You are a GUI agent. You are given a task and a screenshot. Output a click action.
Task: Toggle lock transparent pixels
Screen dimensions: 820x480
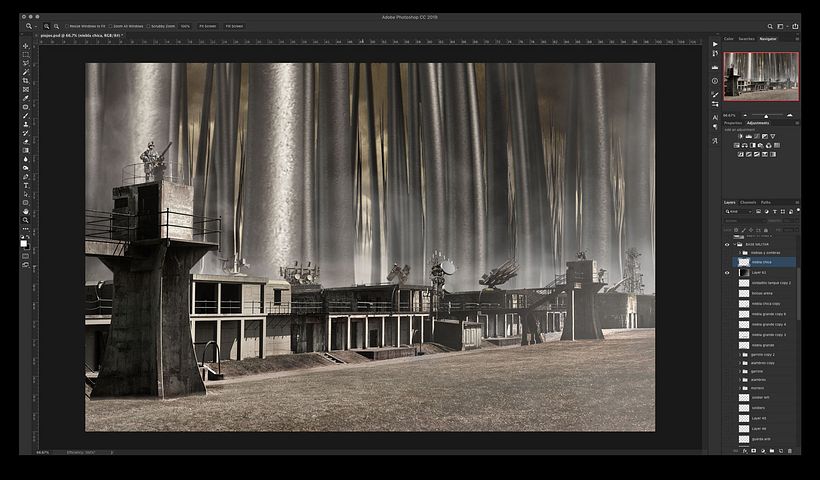[x=736, y=230]
